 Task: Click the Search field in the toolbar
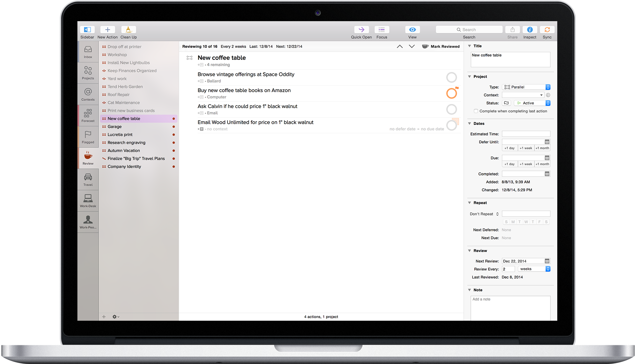(469, 30)
